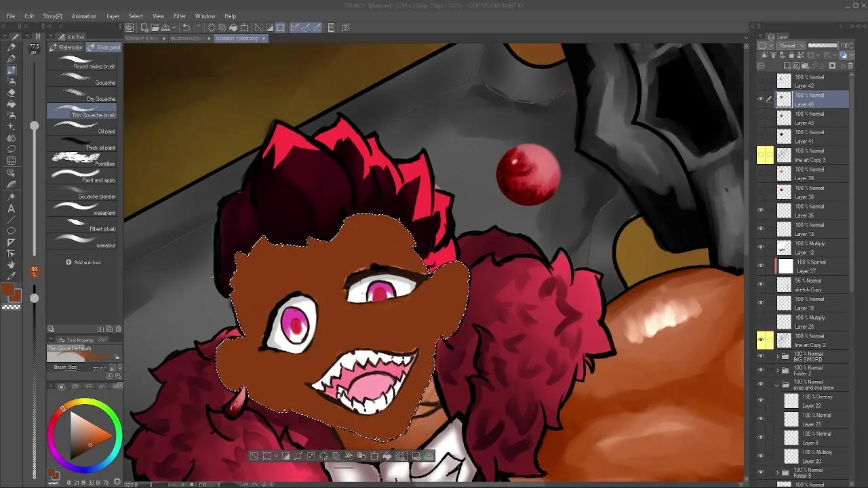868x488 pixels.
Task: Toggle visibility of Layer 36
Action: click(760, 211)
